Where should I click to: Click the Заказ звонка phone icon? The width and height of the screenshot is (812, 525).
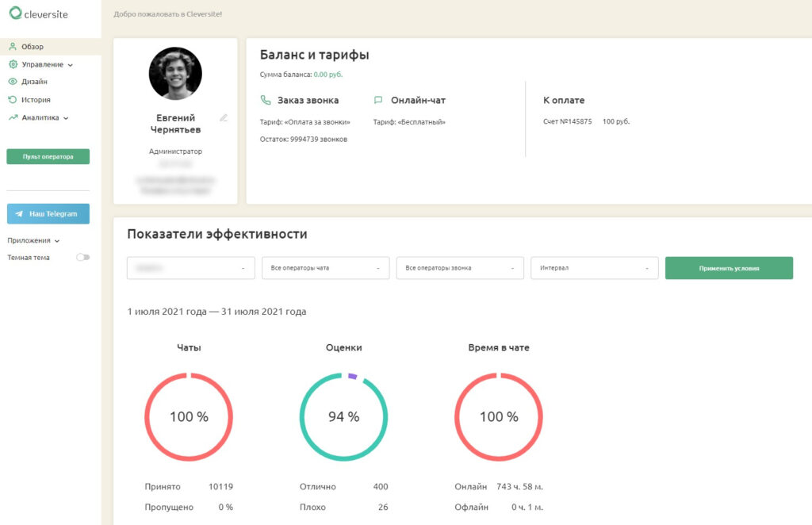[266, 100]
